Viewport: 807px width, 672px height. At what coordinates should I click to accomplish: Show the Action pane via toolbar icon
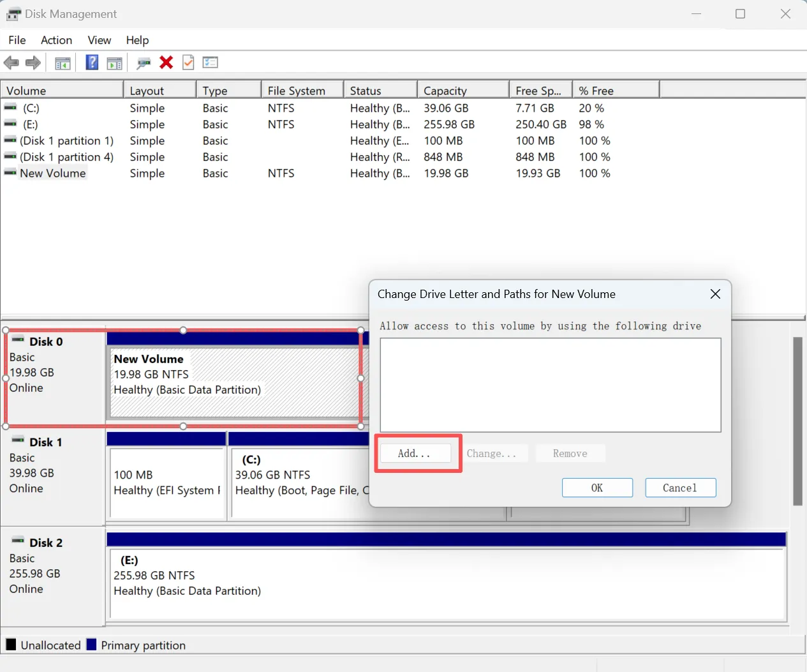coord(115,62)
